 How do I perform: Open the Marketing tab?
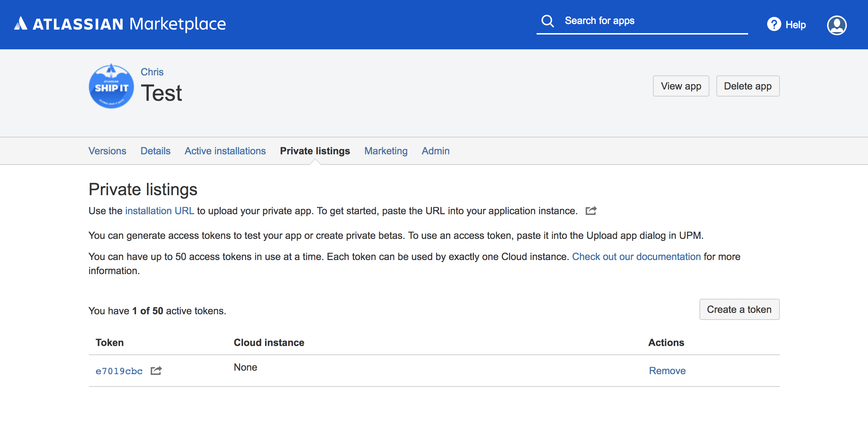[386, 151]
